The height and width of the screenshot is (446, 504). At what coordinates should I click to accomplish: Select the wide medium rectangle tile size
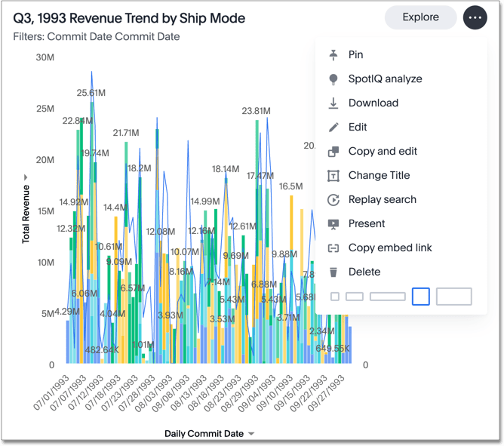pos(388,297)
